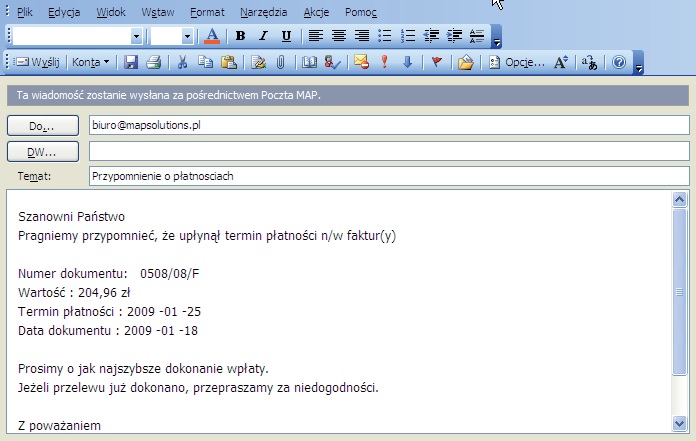Toggle italic formatting
This screenshot has height=441, width=696.
coord(263,36)
